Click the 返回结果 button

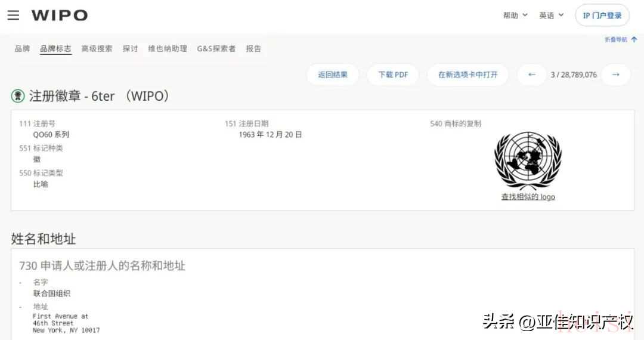point(333,75)
